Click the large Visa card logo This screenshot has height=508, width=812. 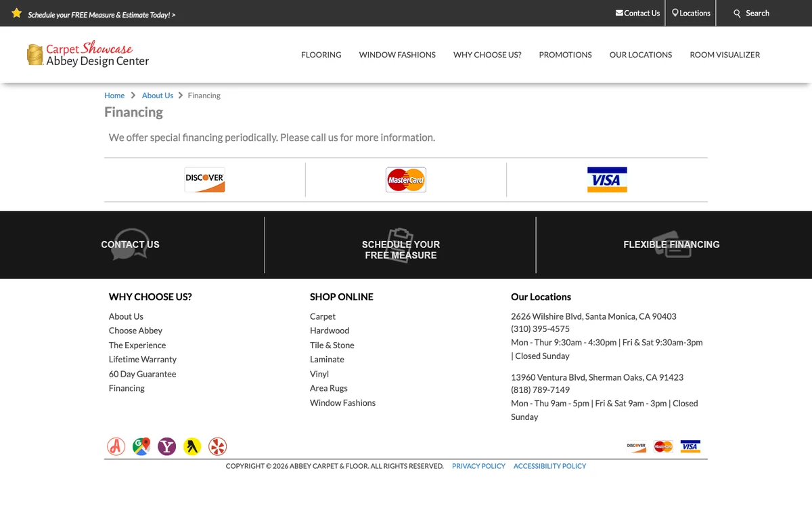[607, 179]
